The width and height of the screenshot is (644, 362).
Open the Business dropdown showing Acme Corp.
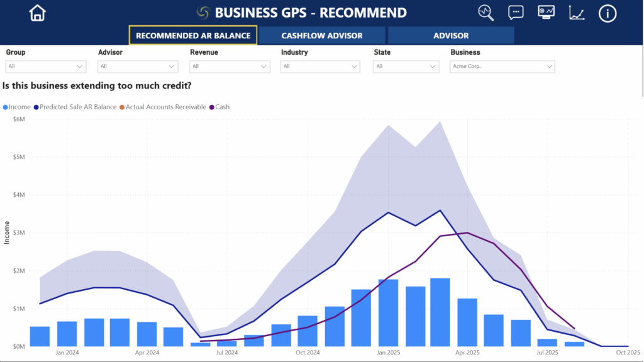pos(502,66)
